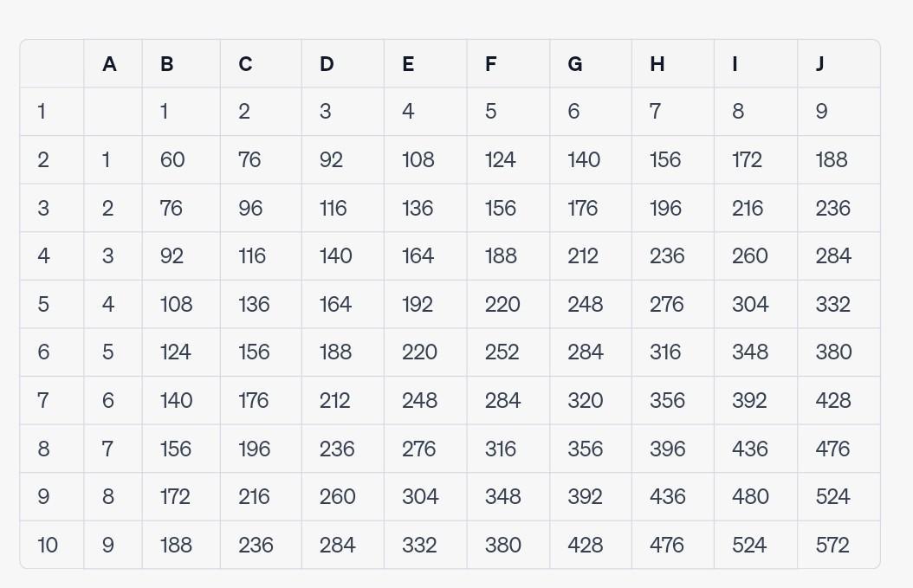
Task: Select row header 5
Action: (x=52, y=305)
